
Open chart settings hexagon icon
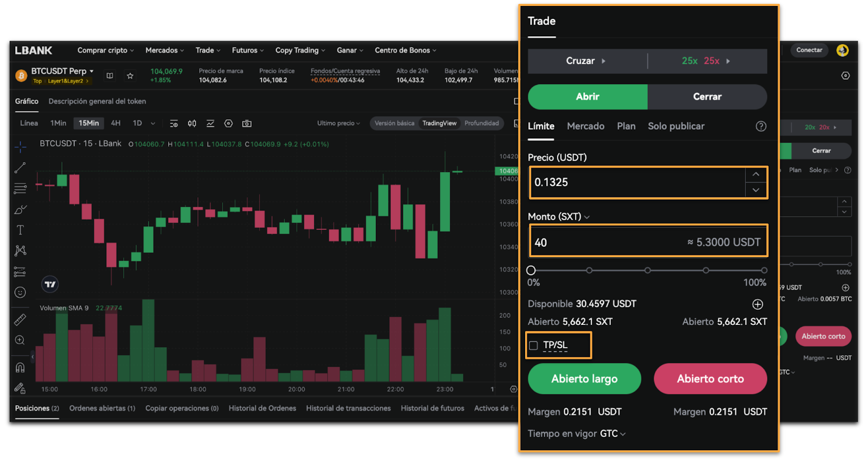[x=228, y=124]
